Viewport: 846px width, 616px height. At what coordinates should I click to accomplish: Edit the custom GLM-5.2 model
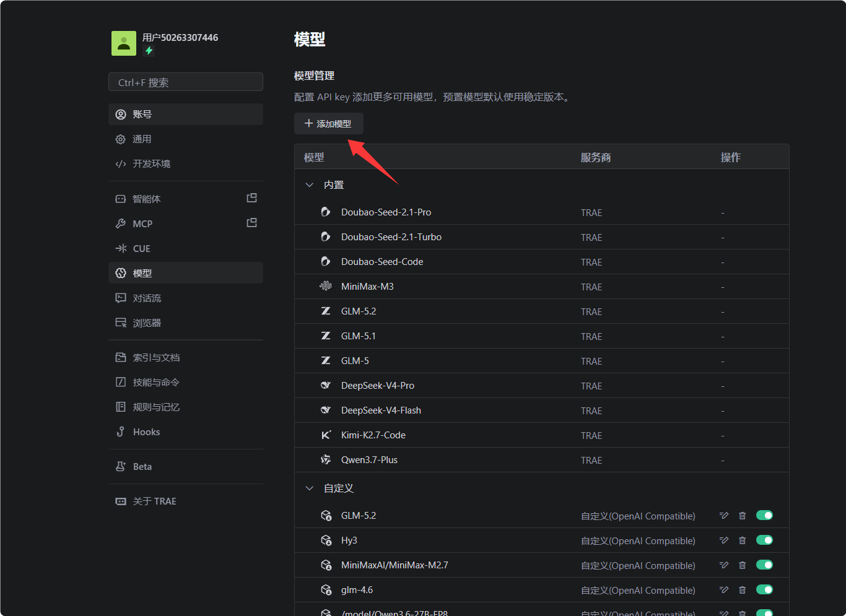724,516
